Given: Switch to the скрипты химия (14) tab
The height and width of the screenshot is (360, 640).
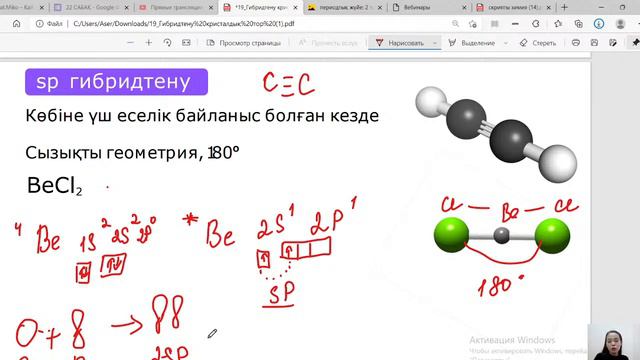Looking at the screenshot, I should point(514,7).
